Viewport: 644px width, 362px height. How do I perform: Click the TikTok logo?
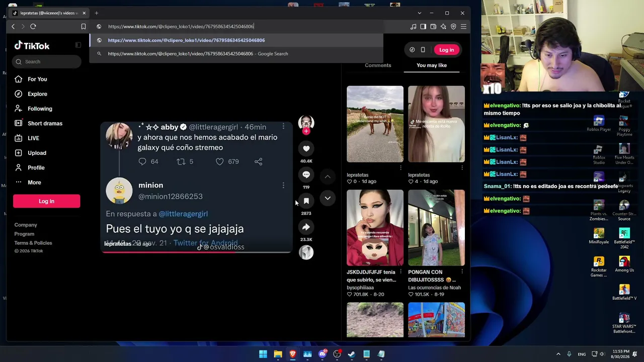(32, 46)
